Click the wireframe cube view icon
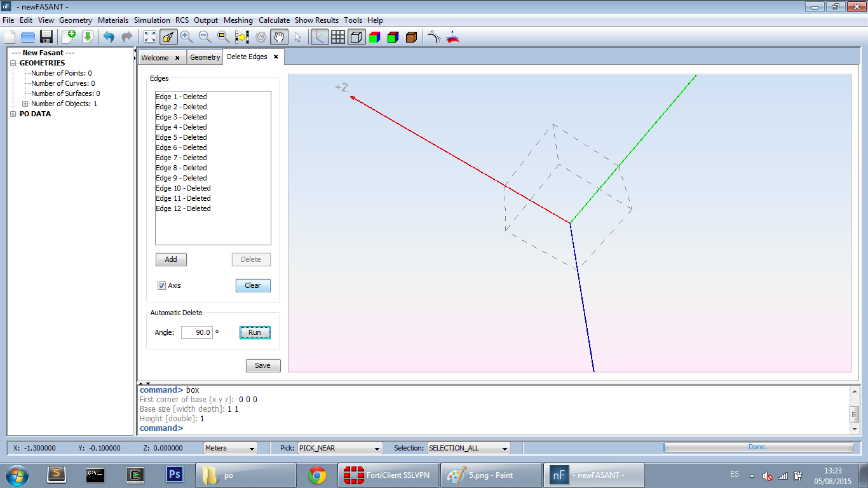Viewport: 868px width, 488px height. click(356, 37)
